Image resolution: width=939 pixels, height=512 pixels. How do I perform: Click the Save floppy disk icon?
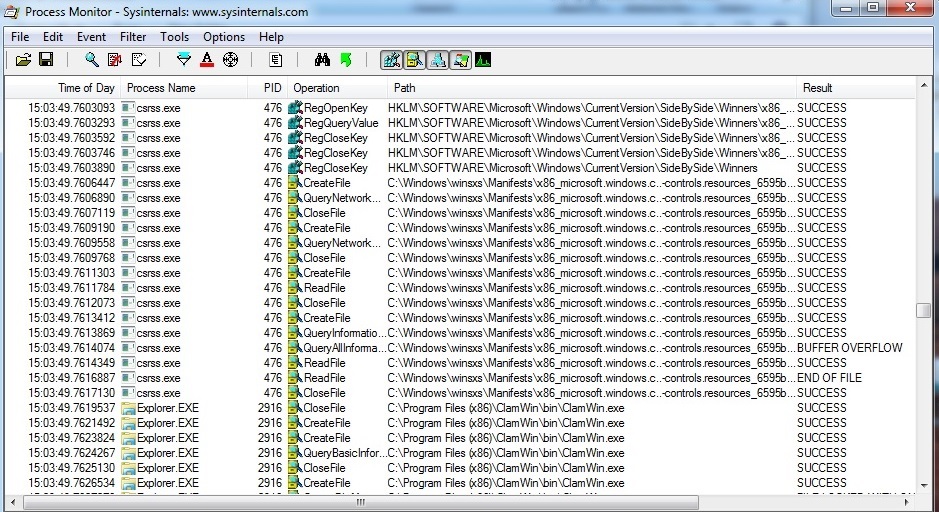[46, 60]
